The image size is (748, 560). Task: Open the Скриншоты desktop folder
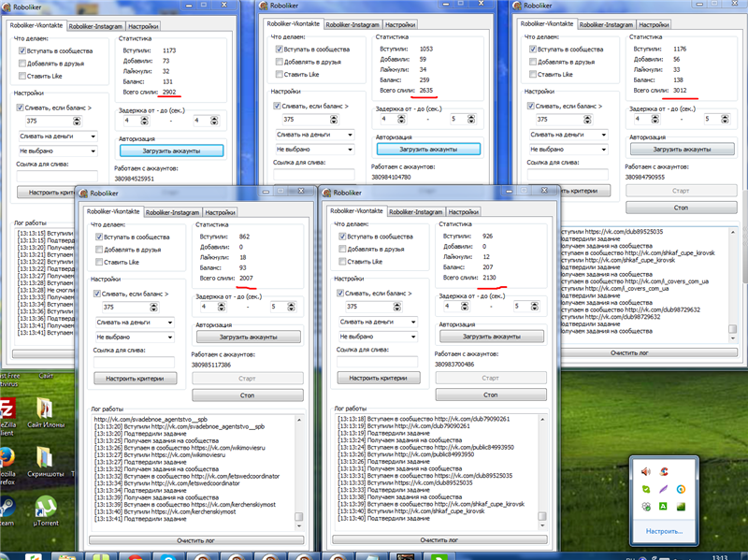point(43,458)
